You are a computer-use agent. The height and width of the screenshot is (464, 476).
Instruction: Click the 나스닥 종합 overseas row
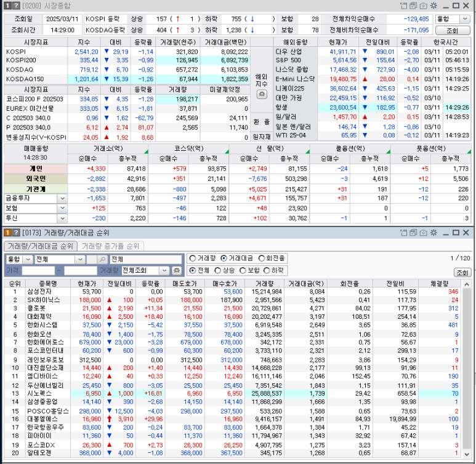(372, 70)
